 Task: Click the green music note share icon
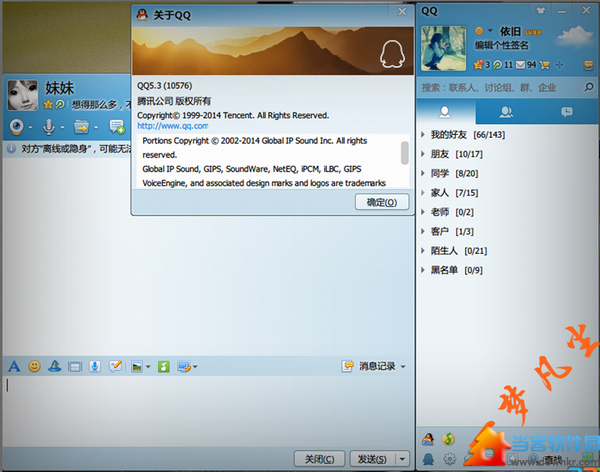164,367
